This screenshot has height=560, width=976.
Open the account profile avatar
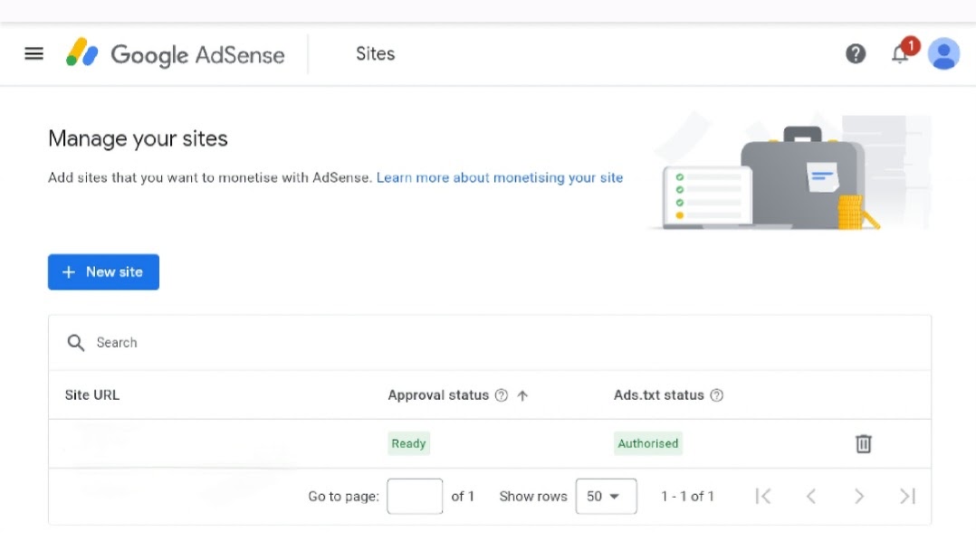943,54
